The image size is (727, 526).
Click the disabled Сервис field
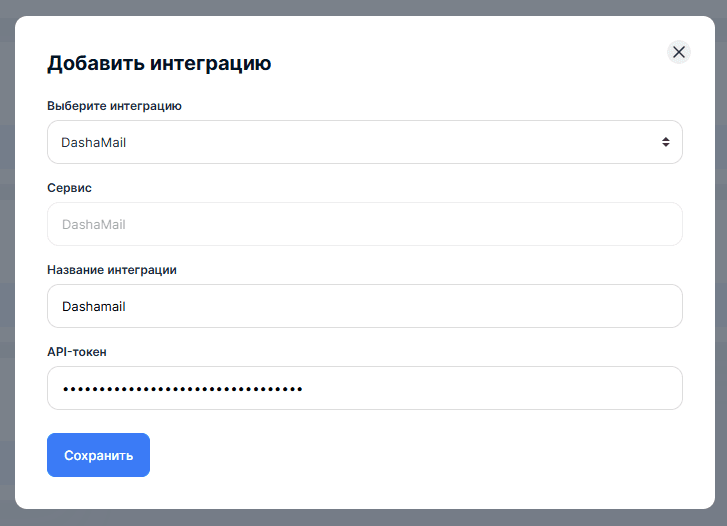(364, 224)
